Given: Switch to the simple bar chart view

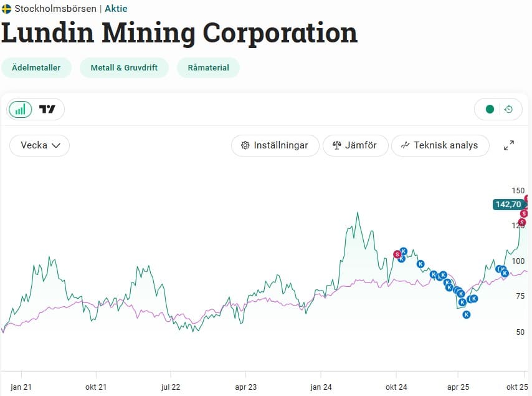Looking at the screenshot, I should 21,109.
